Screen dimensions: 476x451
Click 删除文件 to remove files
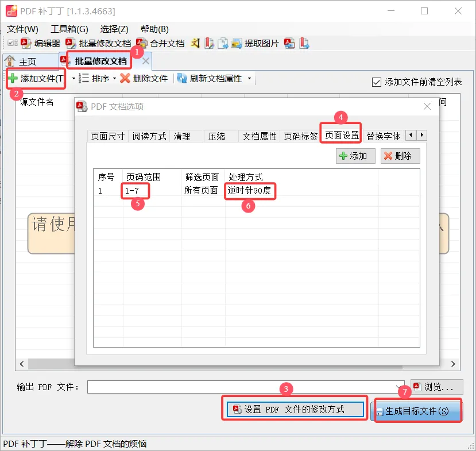tap(144, 79)
